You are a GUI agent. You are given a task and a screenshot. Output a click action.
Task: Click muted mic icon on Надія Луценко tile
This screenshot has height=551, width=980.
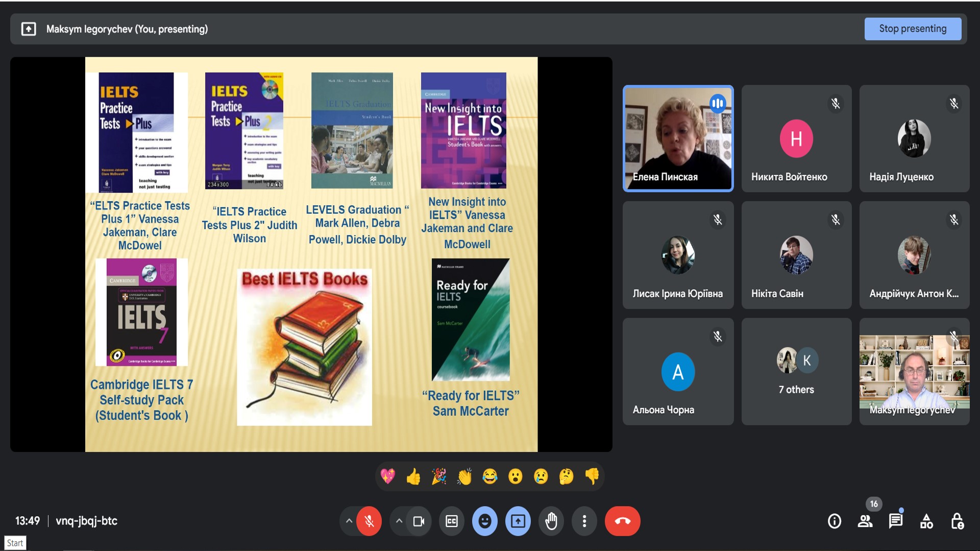(x=954, y=104)
